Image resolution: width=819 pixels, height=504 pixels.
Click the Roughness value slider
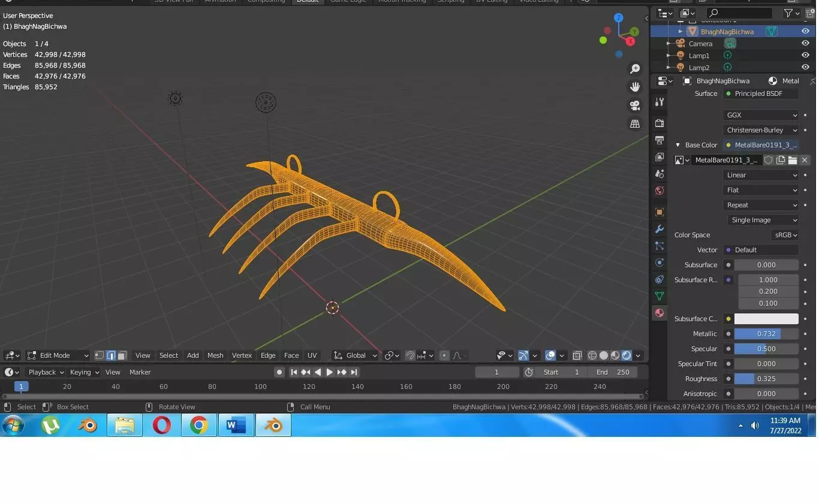[766, 379]
